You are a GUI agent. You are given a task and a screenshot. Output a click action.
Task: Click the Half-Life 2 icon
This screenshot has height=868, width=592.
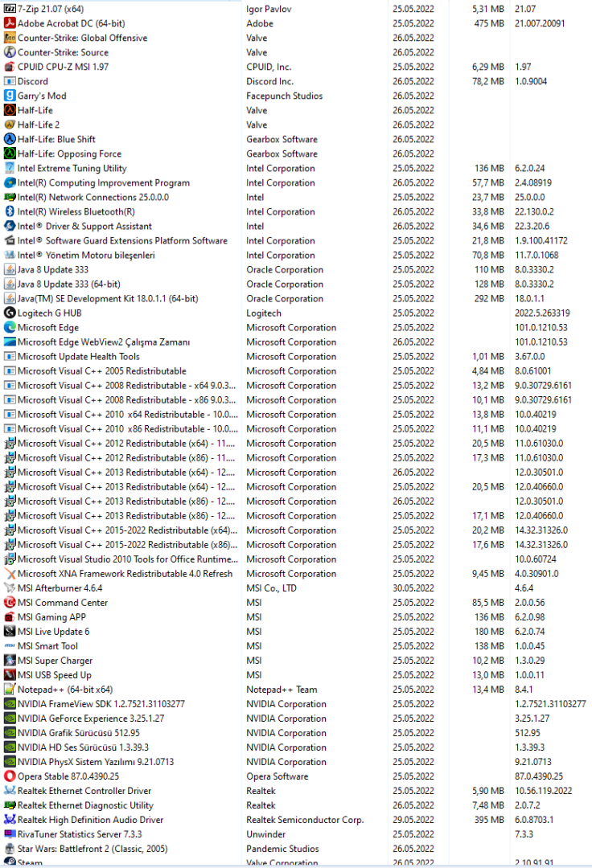coord(10,125)
